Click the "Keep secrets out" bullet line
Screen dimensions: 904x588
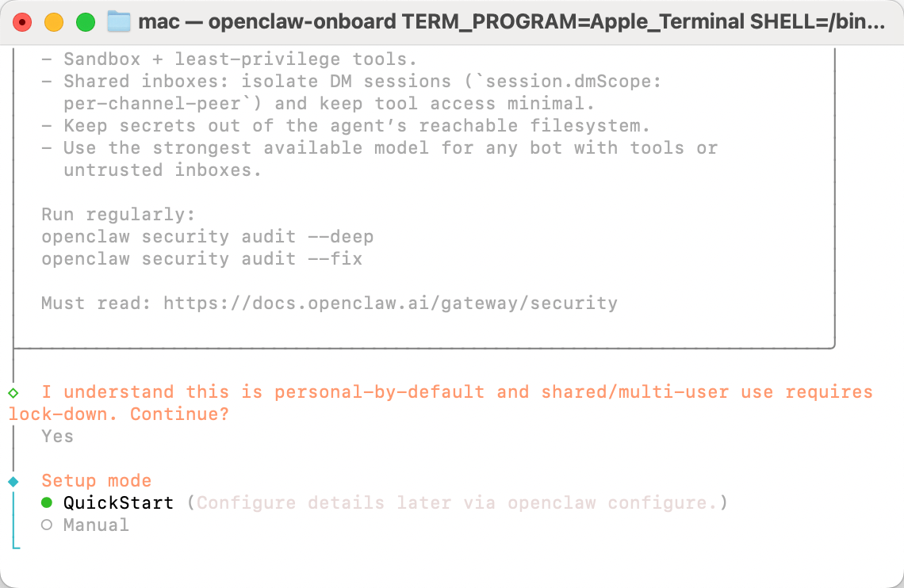click(357, 125)
